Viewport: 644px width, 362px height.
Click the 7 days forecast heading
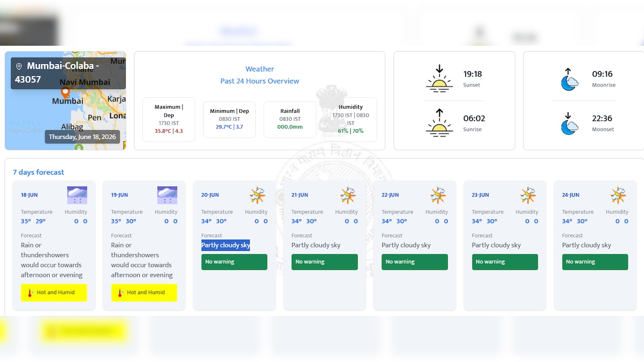[x=39, y=172]
